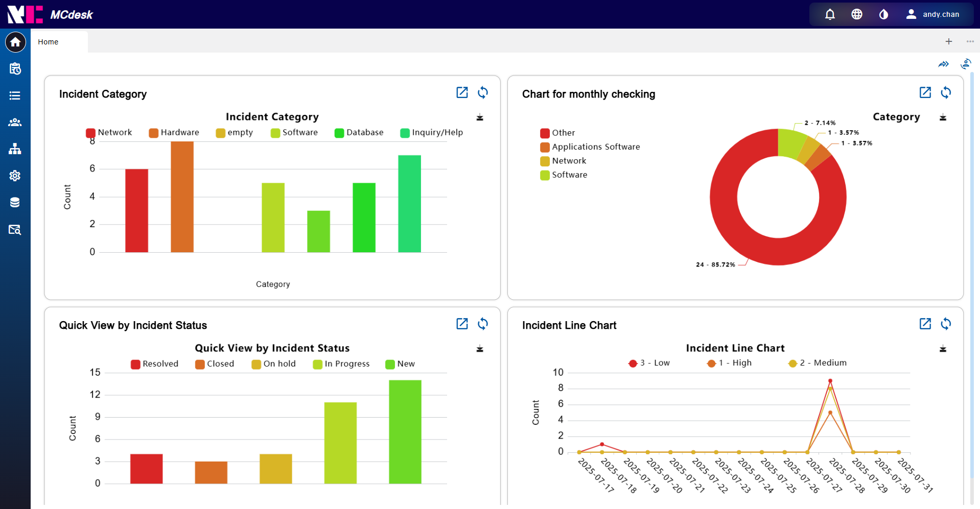Viewport: 980px width, 509px height.
Task: Toggle 1 - High line series
Action: 729,363
